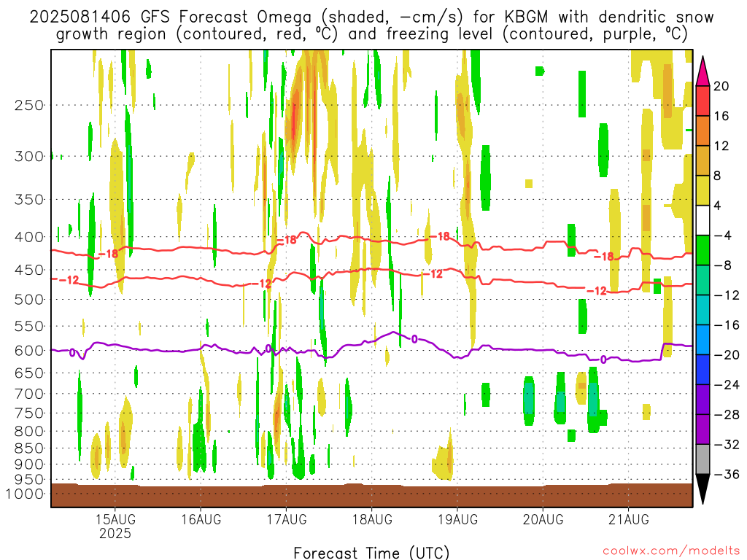Click the coolwx.com/modelts link text
This screenshot has width=747, height=560.
point(671,551)
